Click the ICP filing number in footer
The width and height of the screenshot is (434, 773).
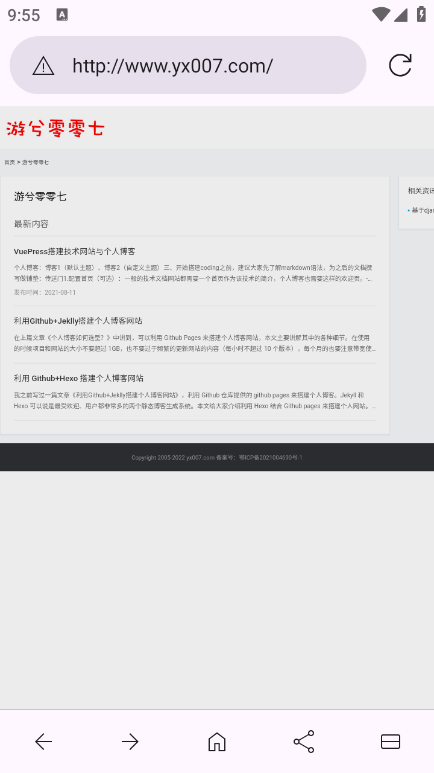point(271,457)
